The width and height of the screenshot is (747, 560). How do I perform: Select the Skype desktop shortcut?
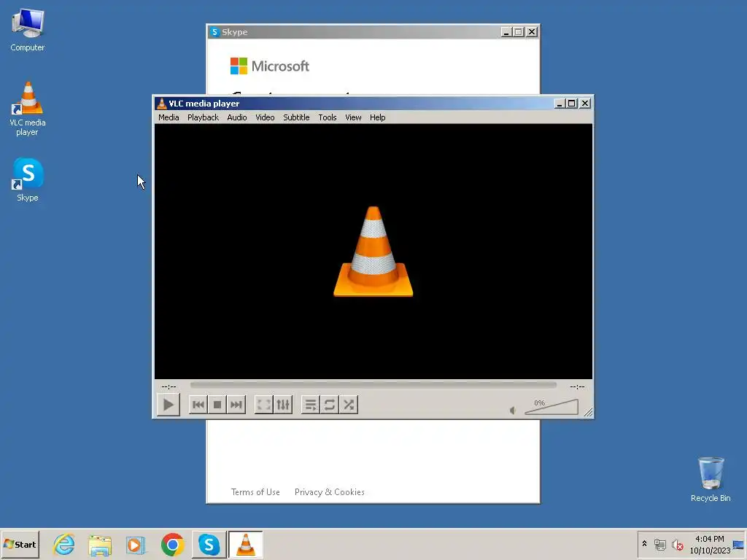click(x=28, y=179)
